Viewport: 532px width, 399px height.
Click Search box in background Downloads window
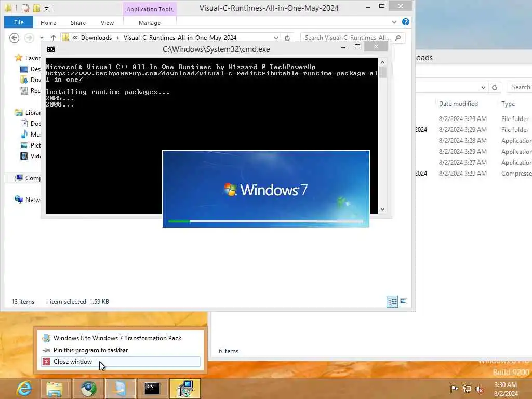(x=520, y=87)
